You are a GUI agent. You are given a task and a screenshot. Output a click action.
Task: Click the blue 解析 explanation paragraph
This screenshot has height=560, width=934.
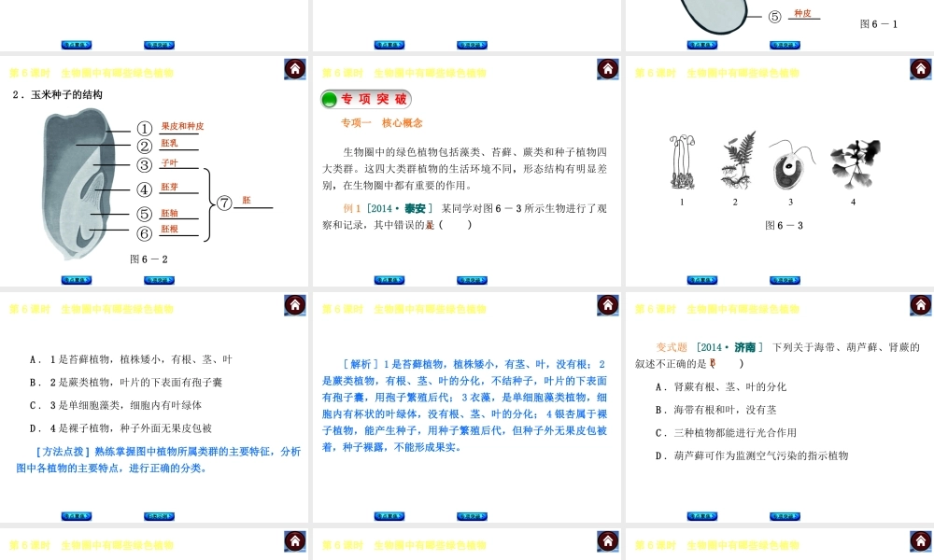tap(464, 405)
